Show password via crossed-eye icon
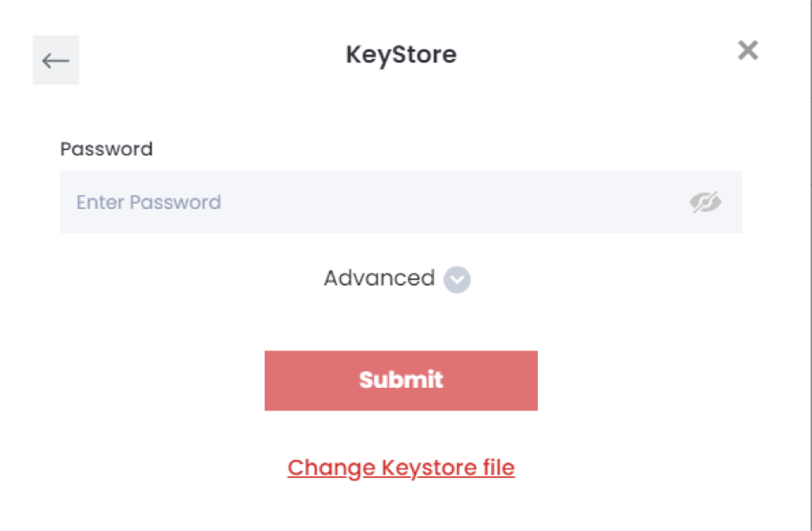The width and height of the screenshot is (812, 531). (x=705, y=202)
